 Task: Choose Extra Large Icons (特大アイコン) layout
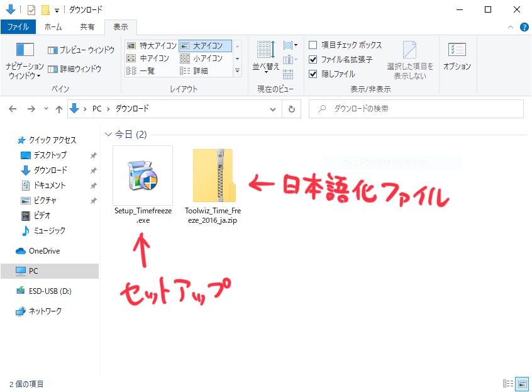(151, 45)
